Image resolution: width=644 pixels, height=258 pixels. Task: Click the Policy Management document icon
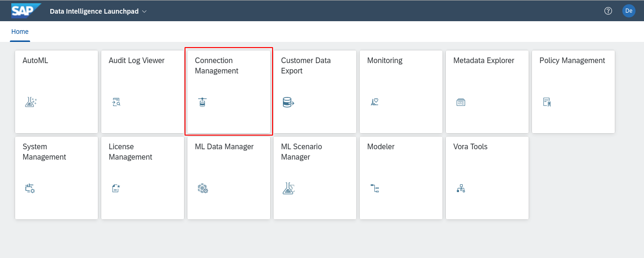coord(547,102)
